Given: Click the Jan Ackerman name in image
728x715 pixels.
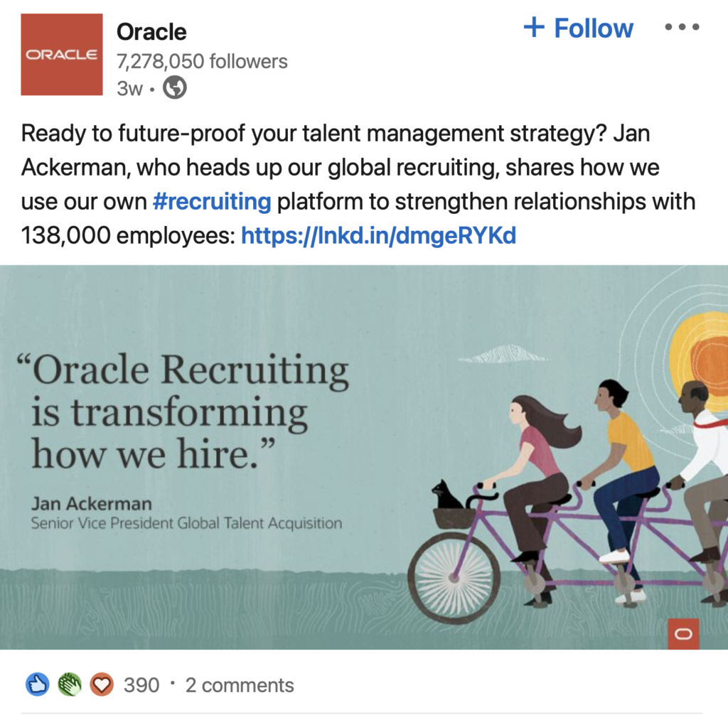Looking at the screenshot, I should [x=92, y=503].
